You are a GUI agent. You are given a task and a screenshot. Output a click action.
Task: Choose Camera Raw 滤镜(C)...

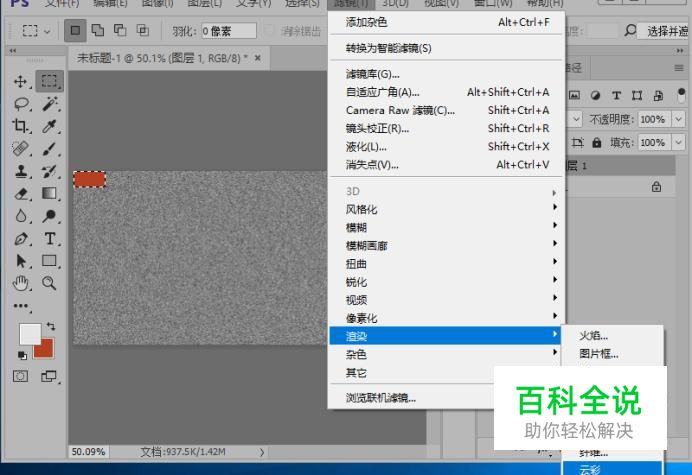click(447, 110)
